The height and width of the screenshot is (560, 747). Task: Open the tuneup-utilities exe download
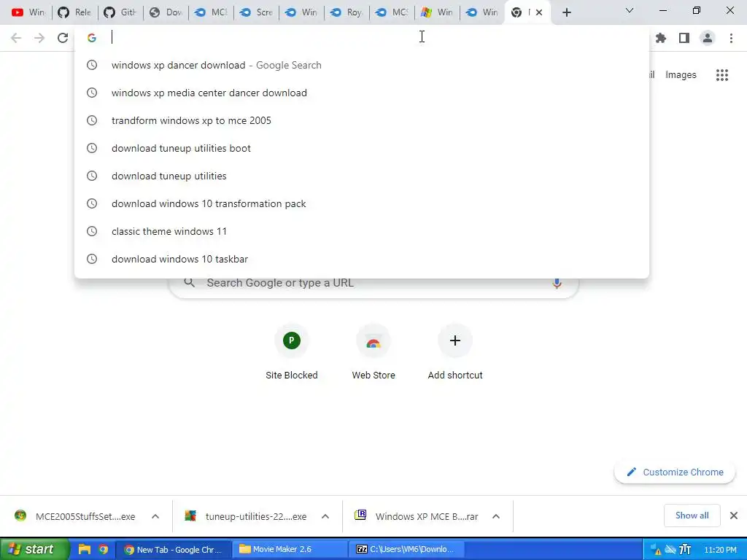tap(247, 516)
